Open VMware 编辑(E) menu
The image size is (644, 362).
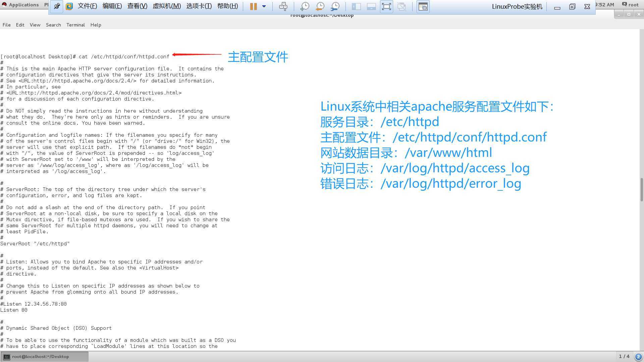pos(112,6)
